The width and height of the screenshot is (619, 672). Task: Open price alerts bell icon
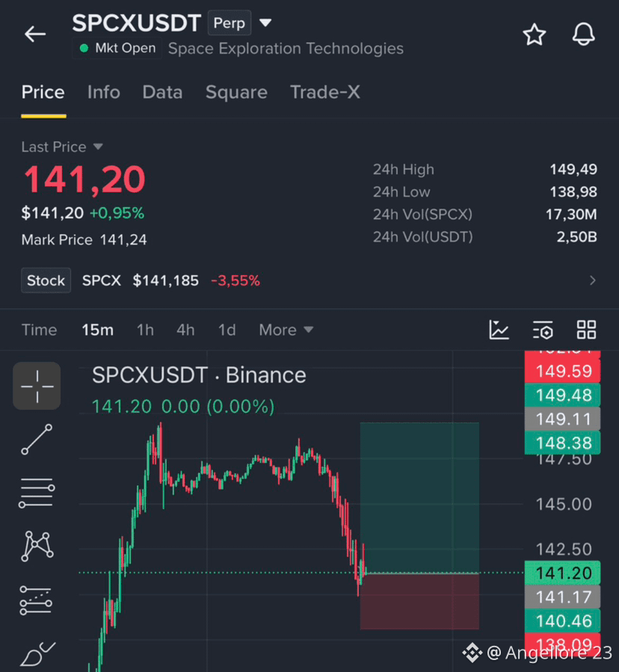583,34
